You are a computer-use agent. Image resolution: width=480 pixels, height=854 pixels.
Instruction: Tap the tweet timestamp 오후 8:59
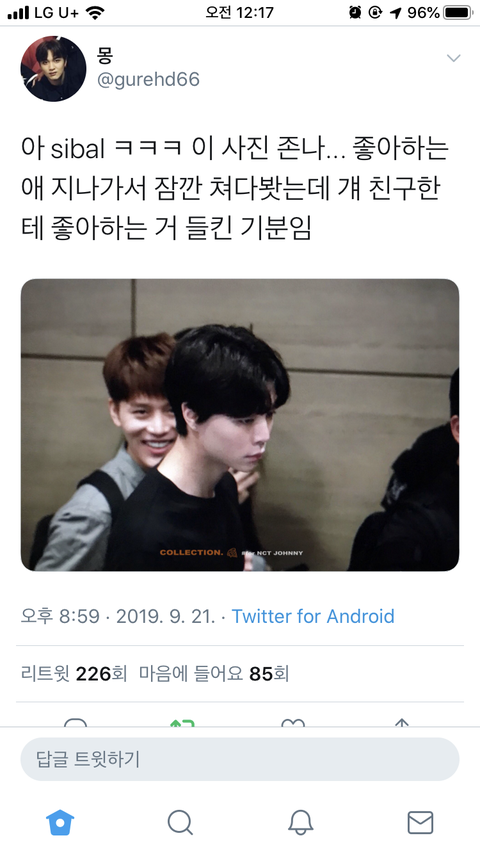[x=60, y=616]
